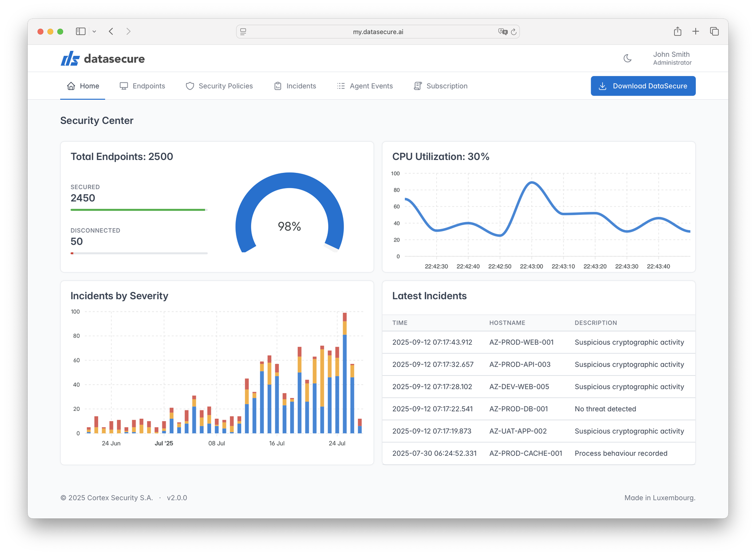This screenshot has width=756, height=555.
Task: Show the tab overview
Action: [x=714, y=31]
